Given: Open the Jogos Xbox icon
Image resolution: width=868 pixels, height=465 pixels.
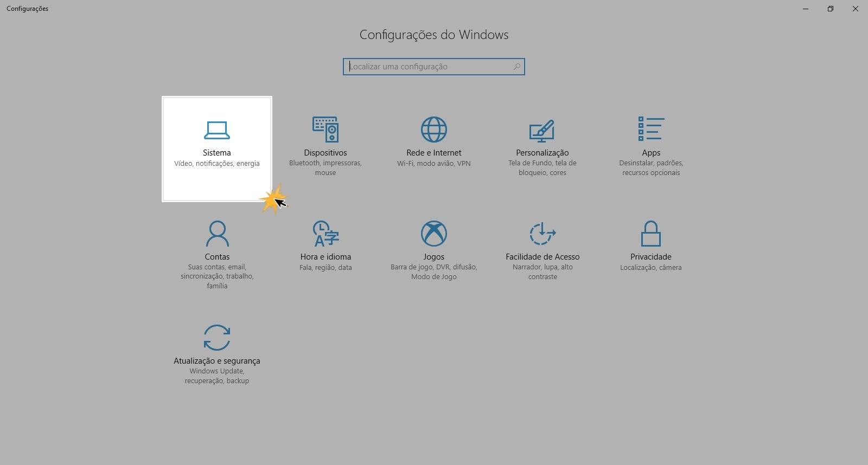Looking at the screenshot, I should 434,234.
